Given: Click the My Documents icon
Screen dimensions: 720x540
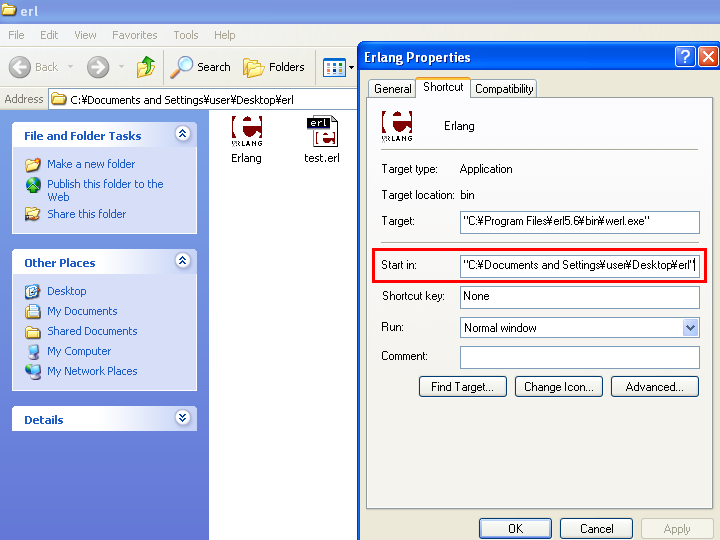Looking at the screenshot, I should [33, 311].
